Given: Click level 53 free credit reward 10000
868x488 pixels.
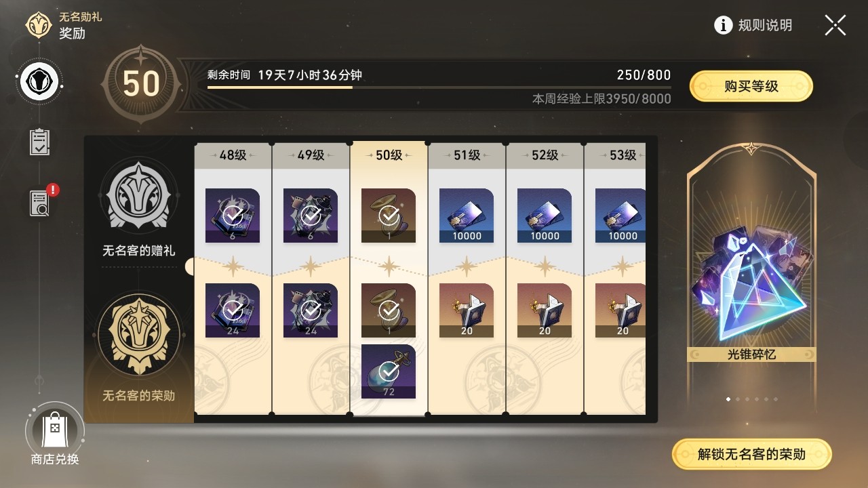Looking at the screenshot, I should (x=620, y=216).
